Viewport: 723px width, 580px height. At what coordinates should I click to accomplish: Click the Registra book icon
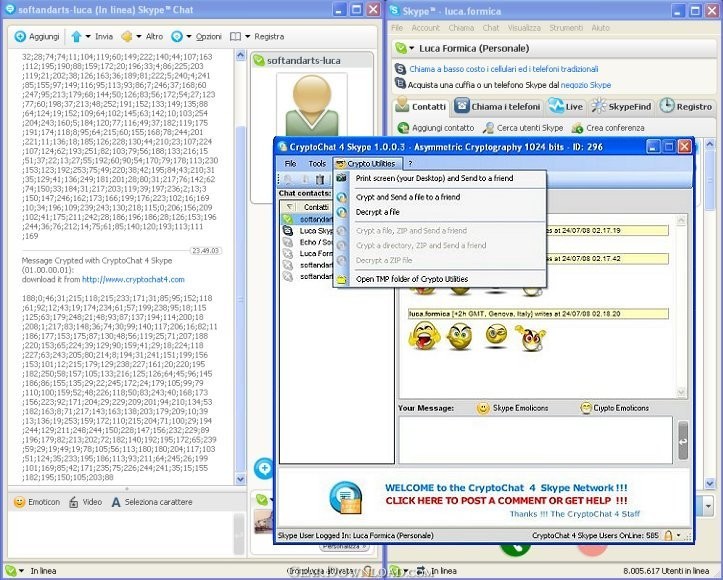[x=235, y=36]
